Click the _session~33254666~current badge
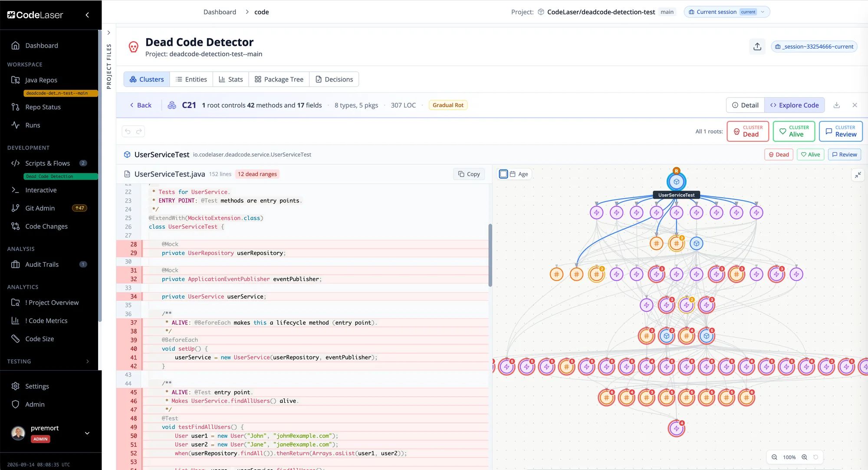 pos(814,46)
